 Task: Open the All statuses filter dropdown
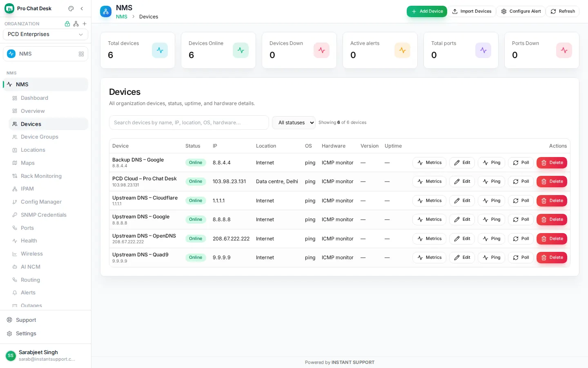[x=294, y=123]
